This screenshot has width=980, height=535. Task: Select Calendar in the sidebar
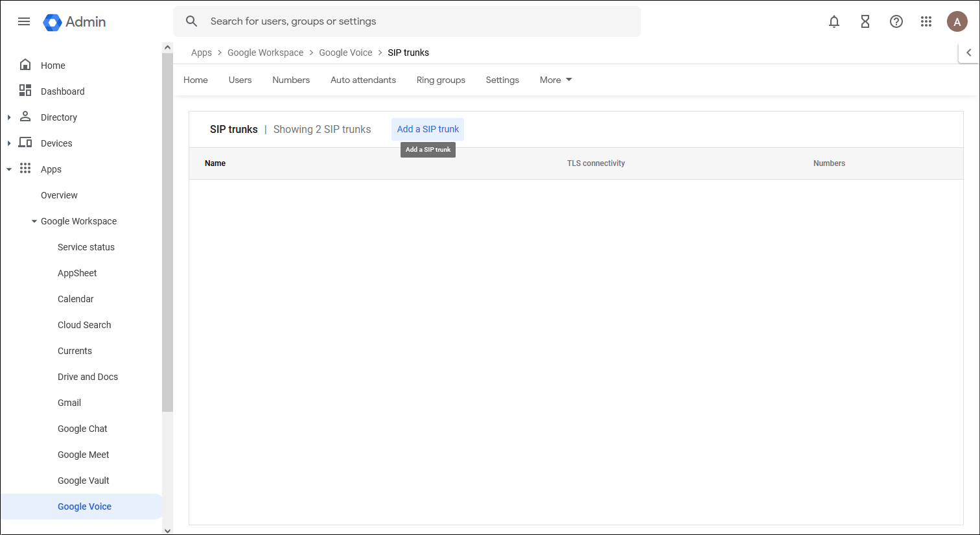point(76,299)
